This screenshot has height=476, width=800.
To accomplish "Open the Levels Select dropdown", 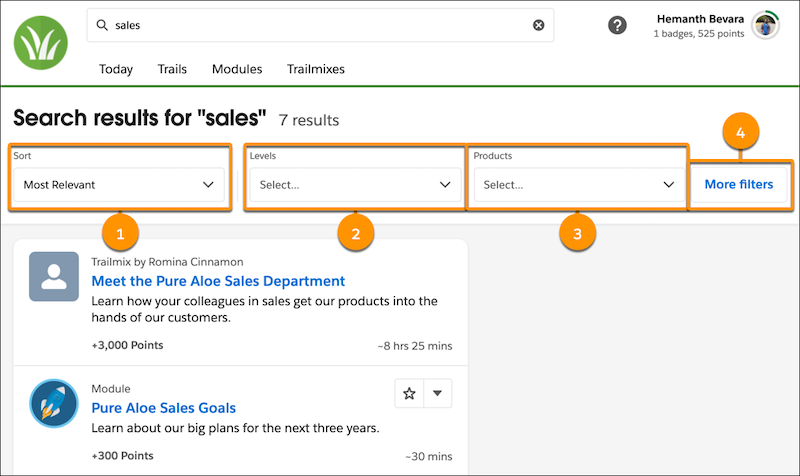I will pos(355,185).
